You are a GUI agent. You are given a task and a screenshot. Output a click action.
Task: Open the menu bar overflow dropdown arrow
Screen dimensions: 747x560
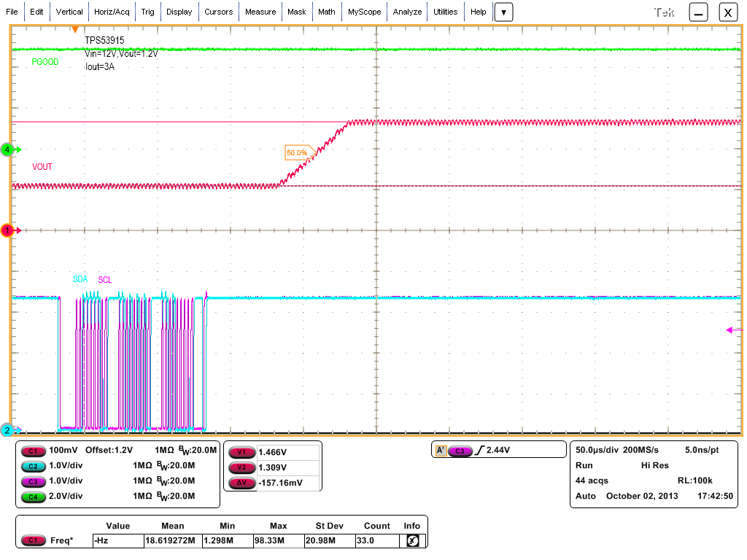pyautogui.click(x=503, y=12)
